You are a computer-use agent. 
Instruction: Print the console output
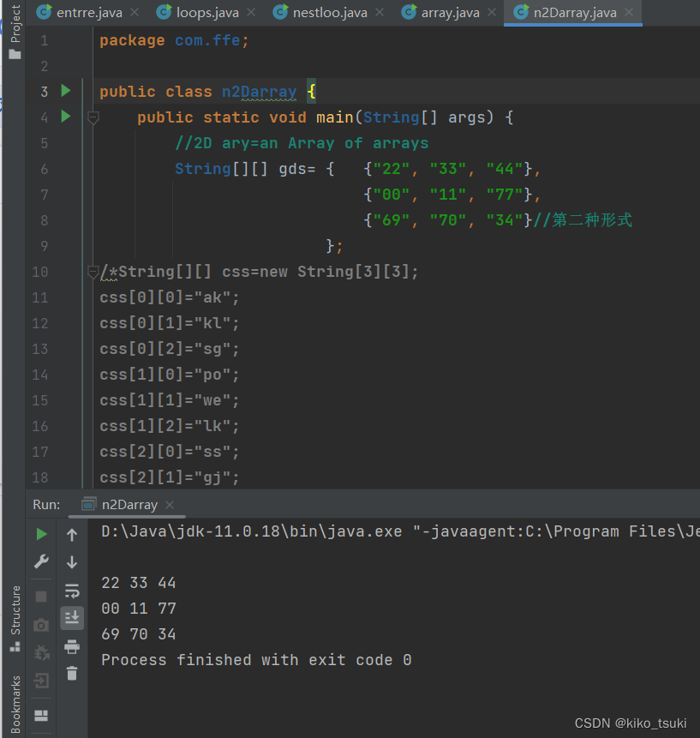coord(72,646)
